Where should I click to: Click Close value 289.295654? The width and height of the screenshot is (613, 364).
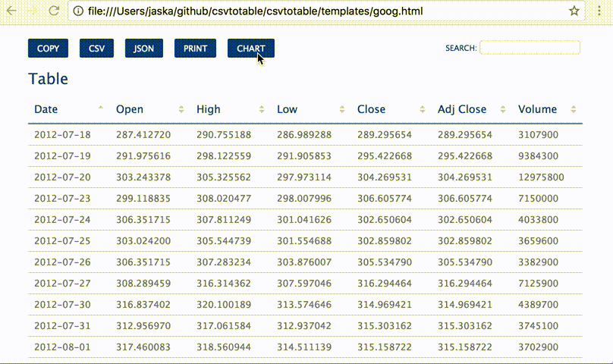[385, 134]
